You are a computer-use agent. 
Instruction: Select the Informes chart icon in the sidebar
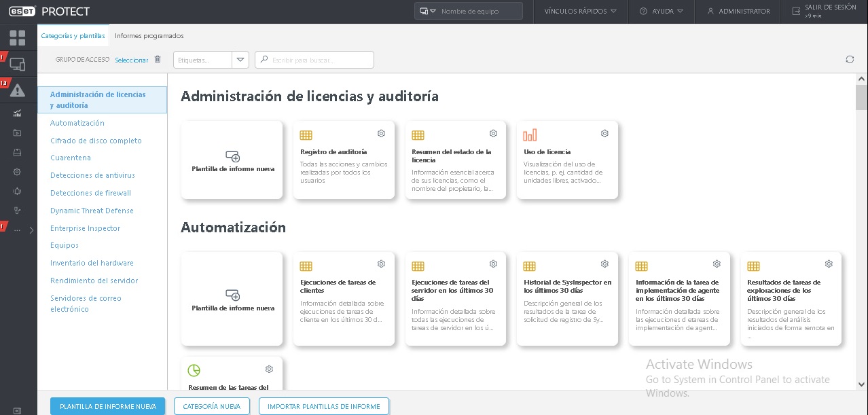coord(18,113)
